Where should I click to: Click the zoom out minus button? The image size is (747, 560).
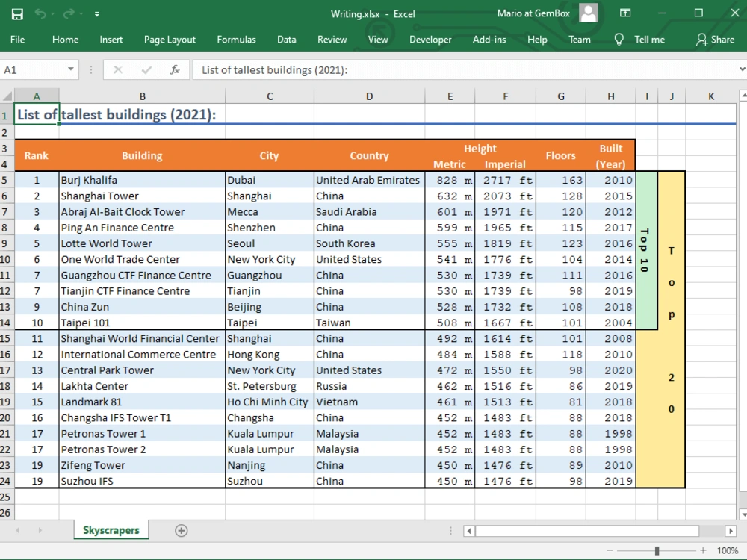tap(610, 550)
